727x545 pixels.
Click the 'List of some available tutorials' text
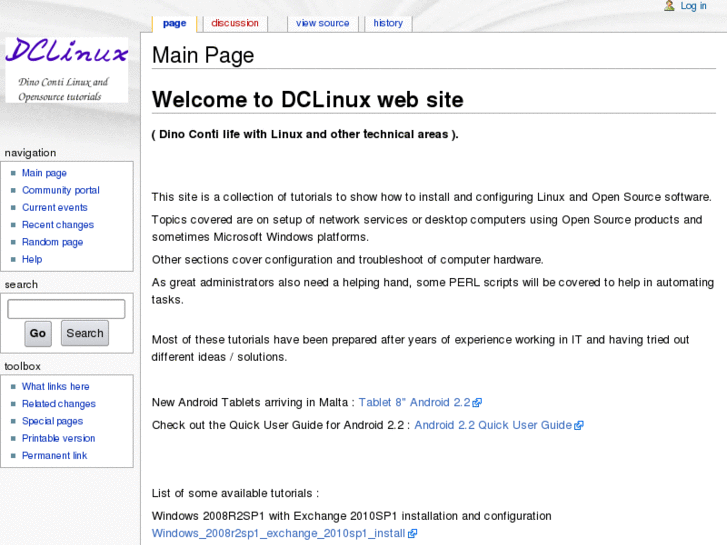tap(235, 493)
